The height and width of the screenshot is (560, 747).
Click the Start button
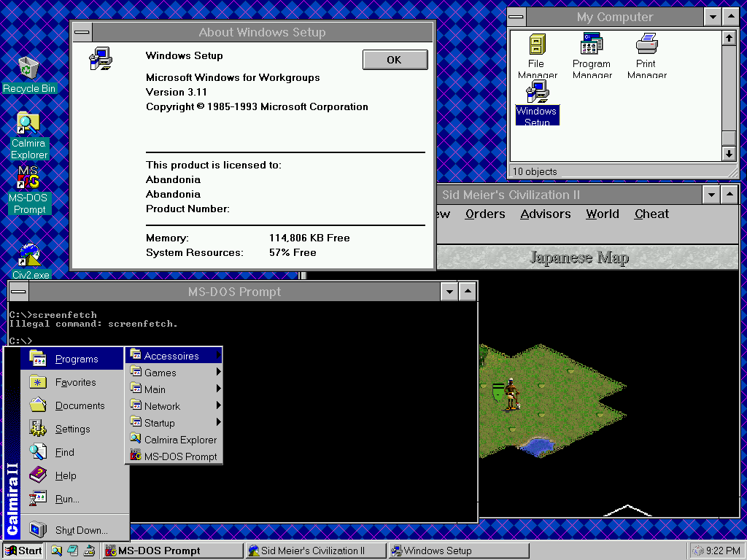[x=23, y=551]
